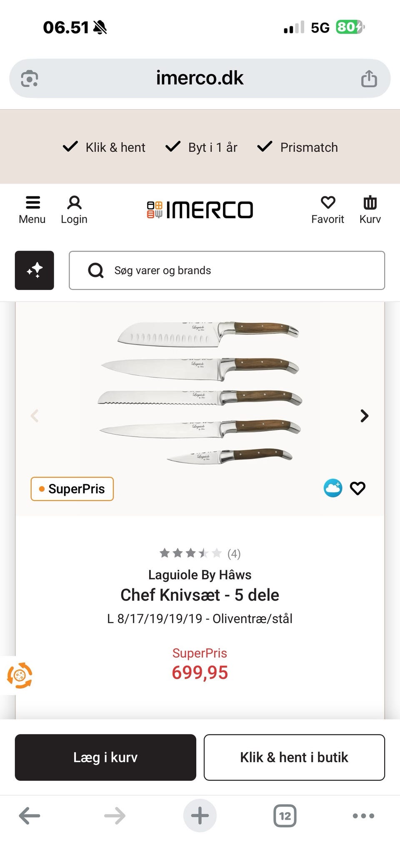Open the hamburger Menu
The width and height of the screenshot is (400, 868).
[x=32, y=209]
